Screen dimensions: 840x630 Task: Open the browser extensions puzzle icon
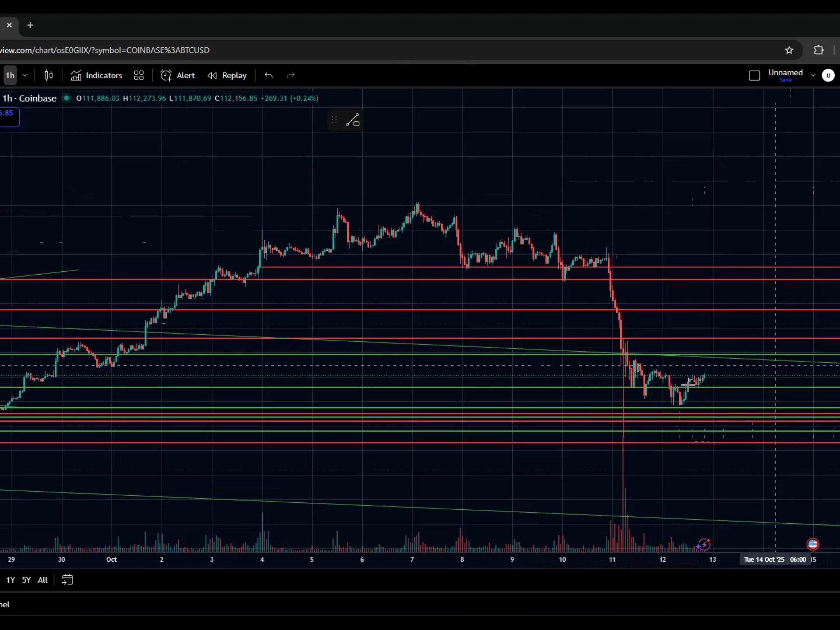(819, 50)
